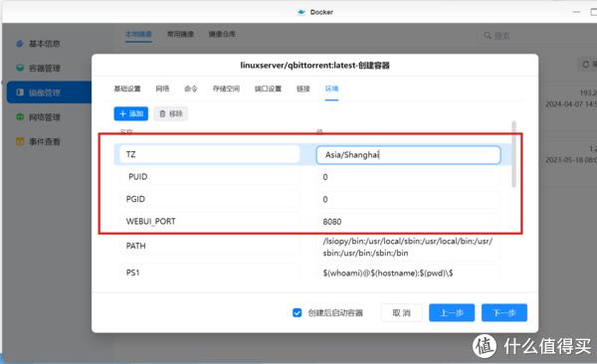Click the 上一步 button
This screenshot has width=597, height=364.
[452, 312]
